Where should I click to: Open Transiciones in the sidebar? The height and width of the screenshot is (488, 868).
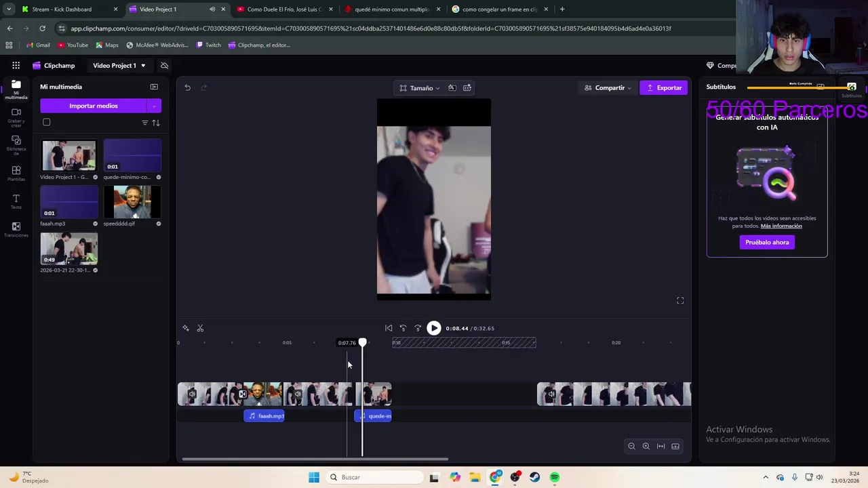tap(16, 230)
